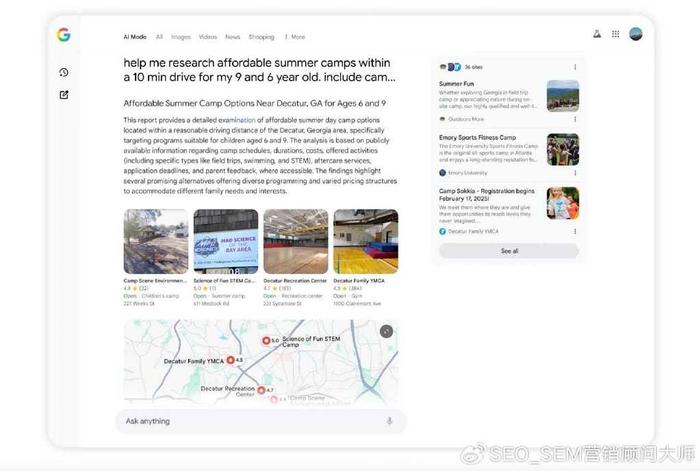The height and width of the screenshot is (471, 700).
Task: Click 'Affordable Summer Camp Options Near Decatur' heading
Action: pyautogui.click(x=255, y=103)
